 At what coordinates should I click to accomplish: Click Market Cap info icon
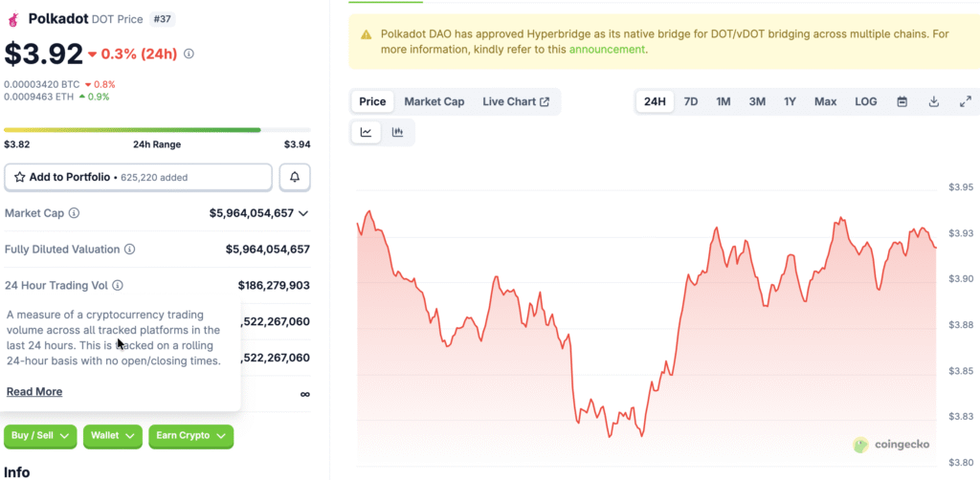tap(75, 213)
